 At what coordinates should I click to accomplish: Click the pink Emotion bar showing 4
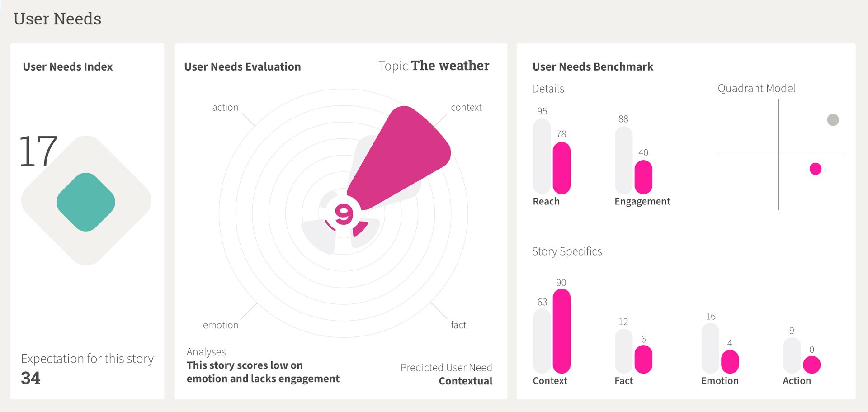(730, 362)
